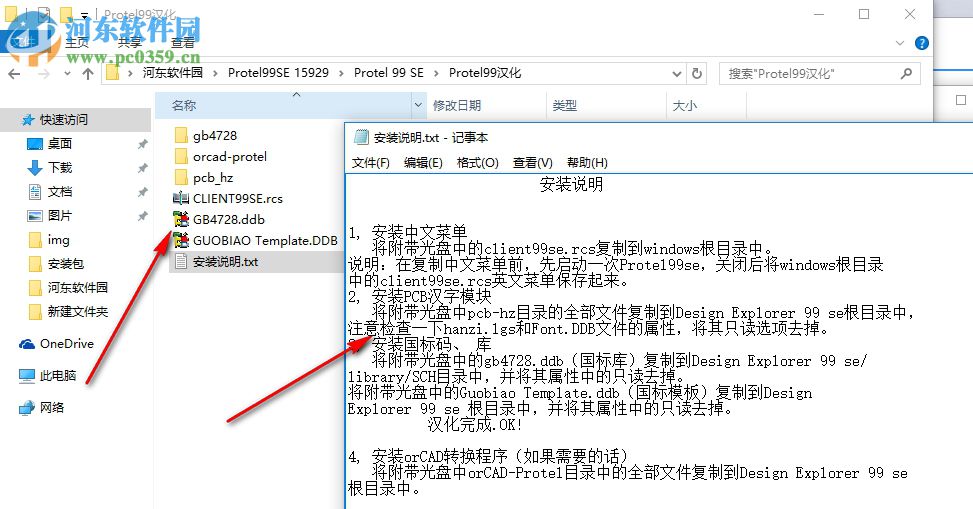Expand breadcrumb arrow after Protel 99 SE
Viewport: 973px width, 509px height.
[x=436, y=73]
